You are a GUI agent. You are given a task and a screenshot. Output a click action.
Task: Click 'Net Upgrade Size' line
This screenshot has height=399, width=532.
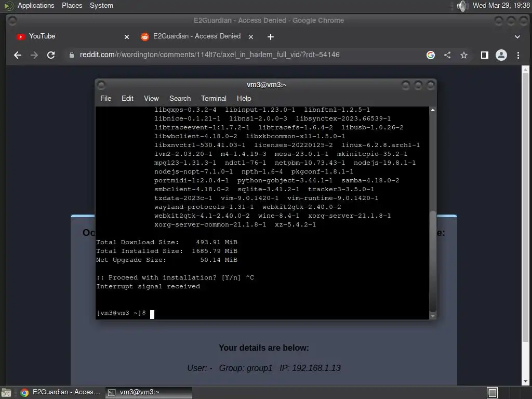click(167, 260)
